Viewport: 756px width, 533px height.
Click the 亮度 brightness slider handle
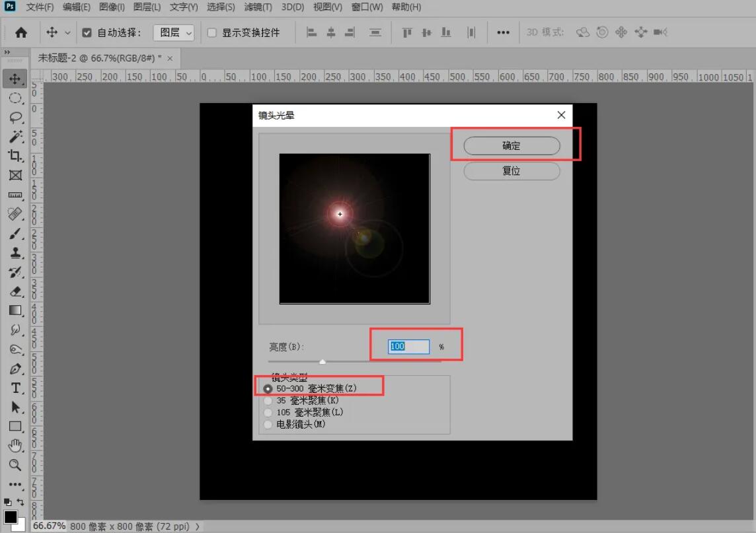[322, 361]
